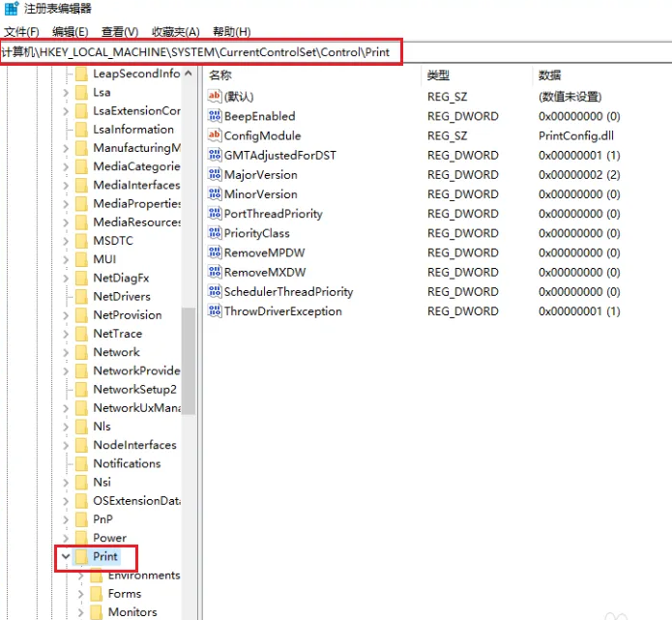
Task: Select the NetDrivers key
Action: [122, 296]
